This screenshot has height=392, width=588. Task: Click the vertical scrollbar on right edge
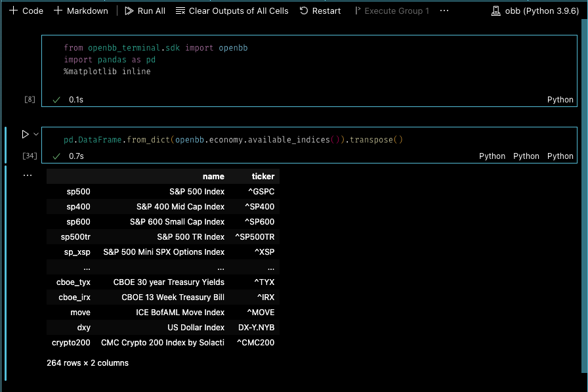click(x=584, y=195)
